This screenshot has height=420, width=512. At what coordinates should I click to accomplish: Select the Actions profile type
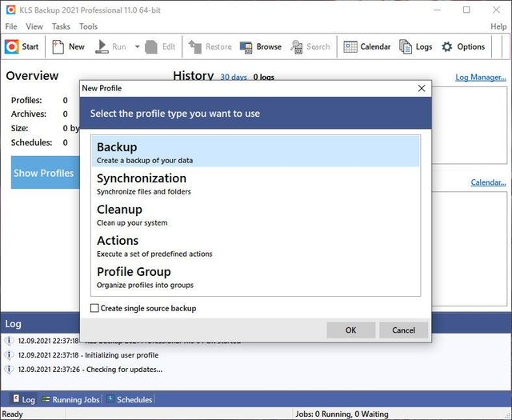point(256,246)
